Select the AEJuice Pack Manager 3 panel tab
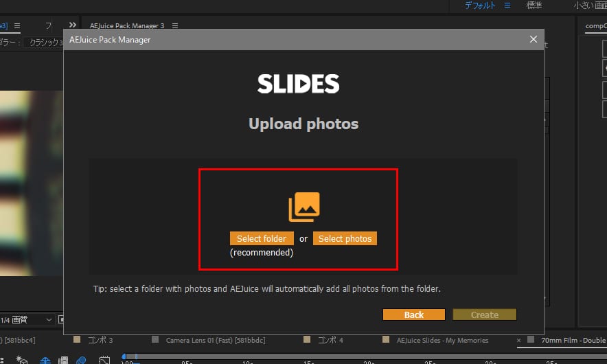This screenshot has height=364, width=607. point(127,25)
